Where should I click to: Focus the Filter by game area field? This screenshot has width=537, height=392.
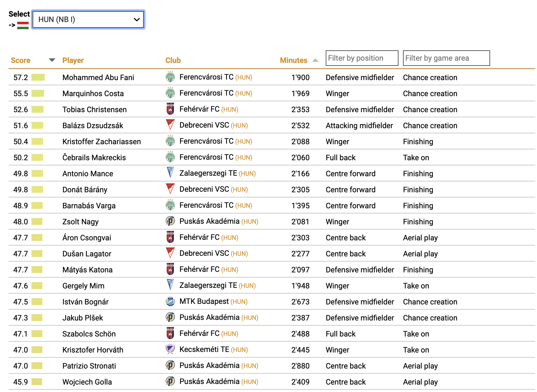446,58
